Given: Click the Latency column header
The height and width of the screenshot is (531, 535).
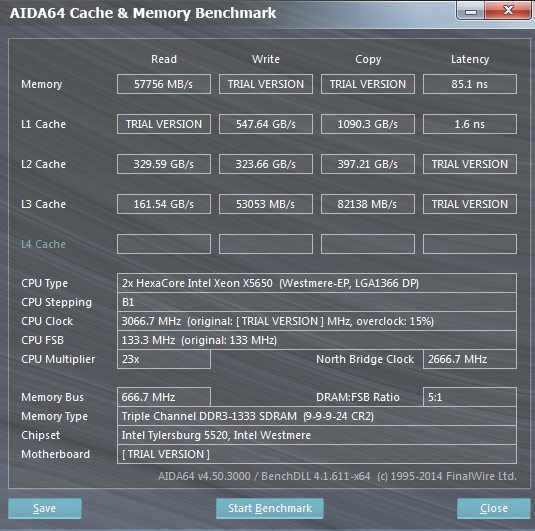Looking at the screenshot, I should pos(470,59).
